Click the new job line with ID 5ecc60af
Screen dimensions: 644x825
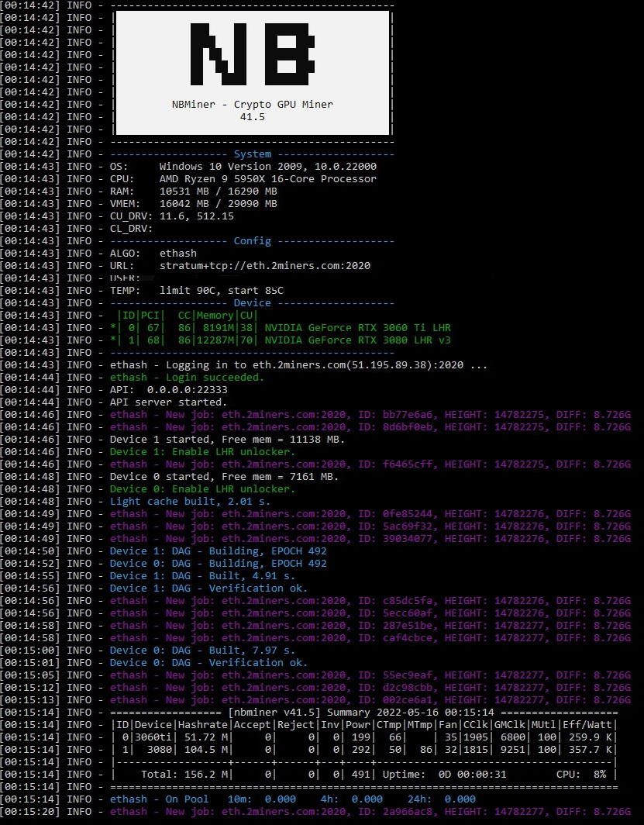point(370,613)
